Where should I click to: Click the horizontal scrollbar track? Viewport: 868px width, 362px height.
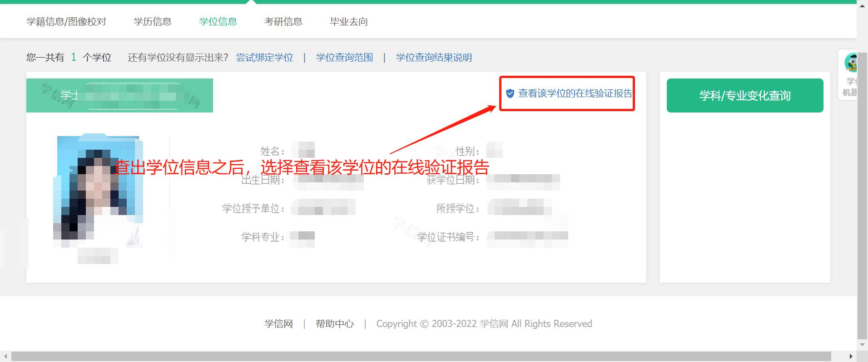pos(421,357)
